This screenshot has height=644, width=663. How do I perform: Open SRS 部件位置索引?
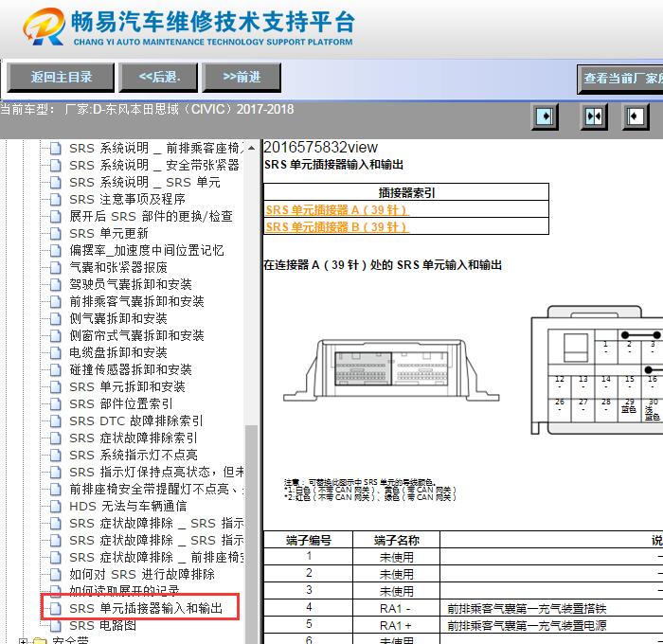click(x=121, y=403)
